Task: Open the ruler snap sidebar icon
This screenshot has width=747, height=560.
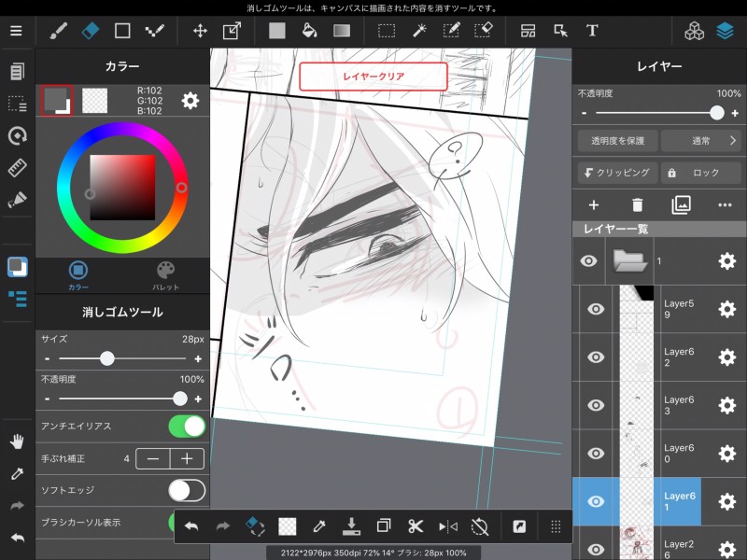Action: point(17,168)
